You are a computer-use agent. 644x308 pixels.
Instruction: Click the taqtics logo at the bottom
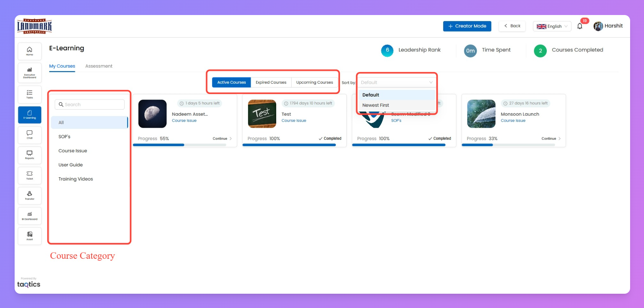[x=29, y=284]
